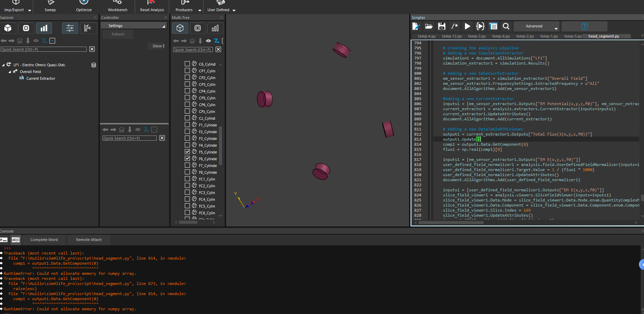Switch to temp-12.py tab

[x=452, y=36]
